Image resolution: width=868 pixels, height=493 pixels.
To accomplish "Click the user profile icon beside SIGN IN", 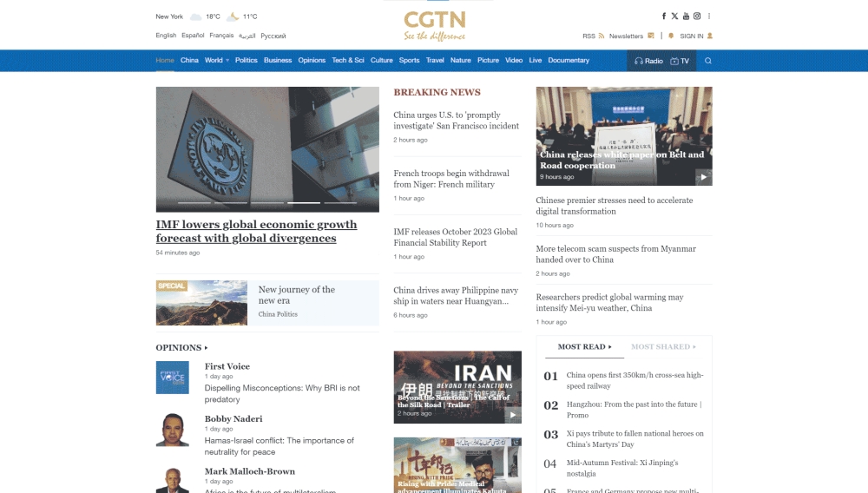I will point(710,36).
